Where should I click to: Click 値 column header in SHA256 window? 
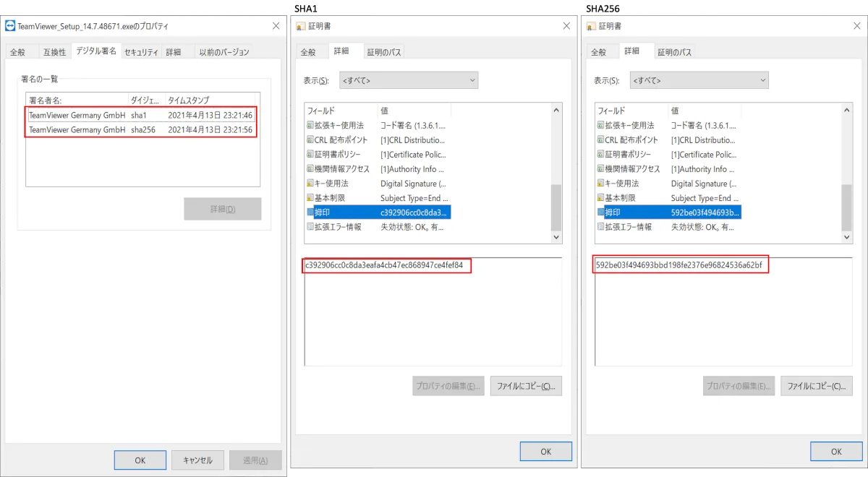[x=705, y=111]
